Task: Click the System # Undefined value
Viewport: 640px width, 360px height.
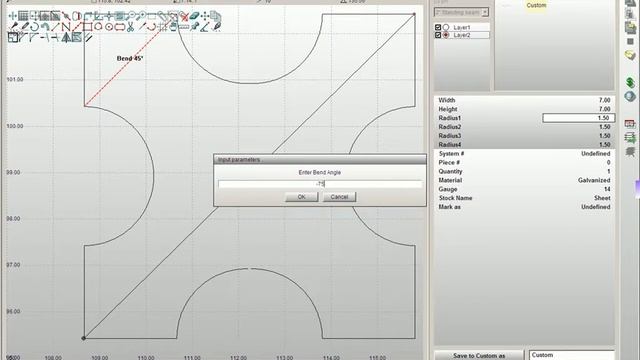Action: pyautogui.click(x=596, y=153)
